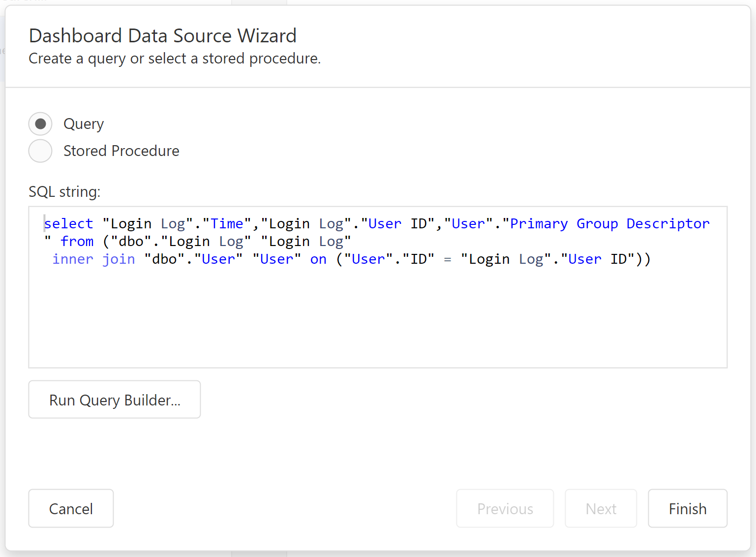This screenshot has width=756, height=557.
Task: Choose the Stored Procedure radio button
Action: tap(40, 151)
